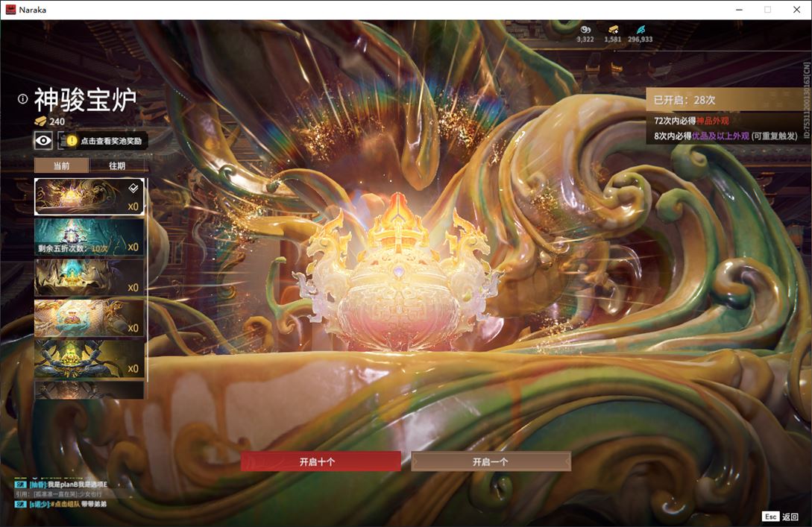Click the 我是planB chat message
The image size is (812, 527).
pos(77,485)
